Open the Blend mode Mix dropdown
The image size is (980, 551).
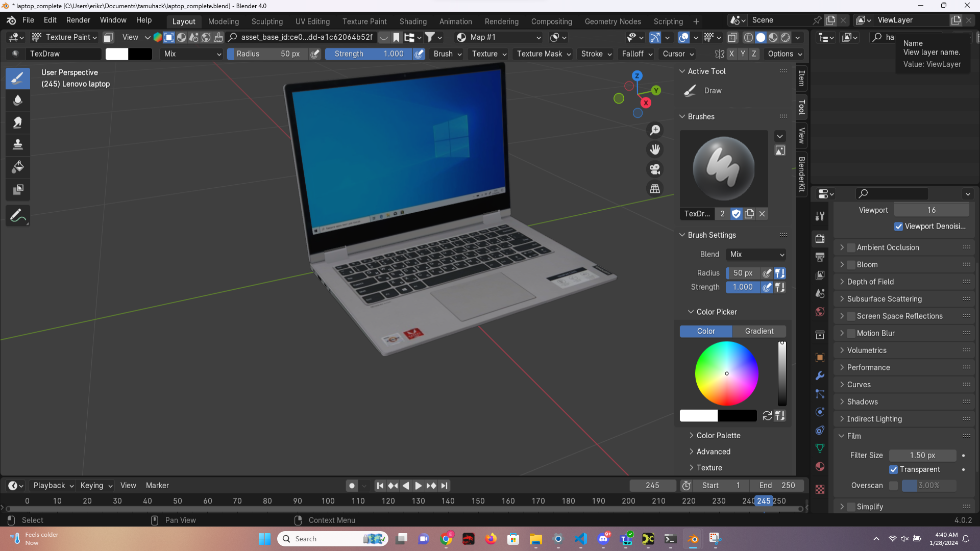coord(756,255)
